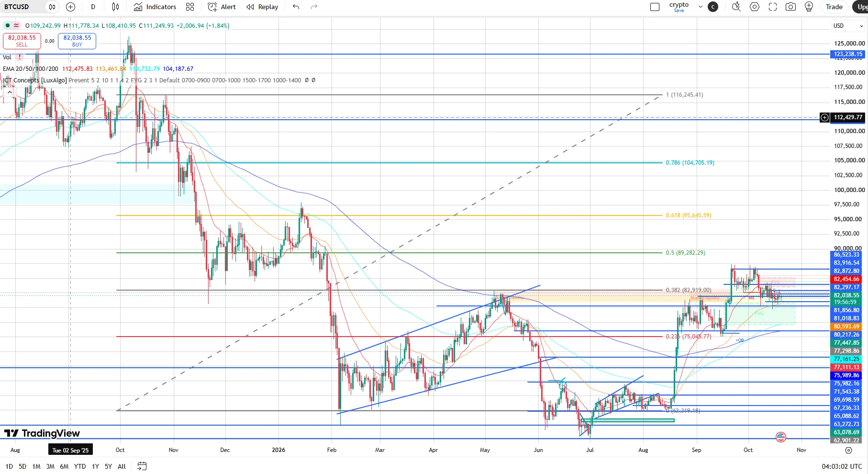Take a chart snapshot with camera icon
Image resolution: width=868 pixels, height=474 pixels.
click(x=791, y=7)
